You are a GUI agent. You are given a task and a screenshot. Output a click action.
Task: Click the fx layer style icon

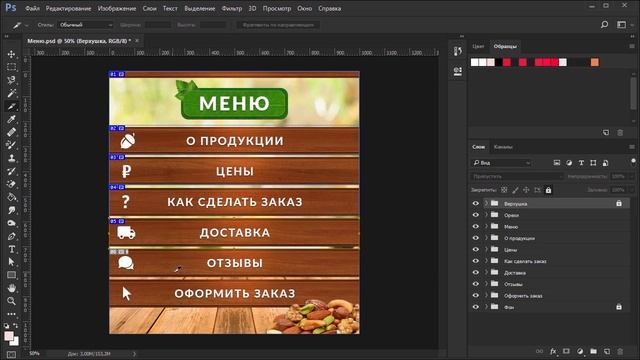tap(553, 351)
